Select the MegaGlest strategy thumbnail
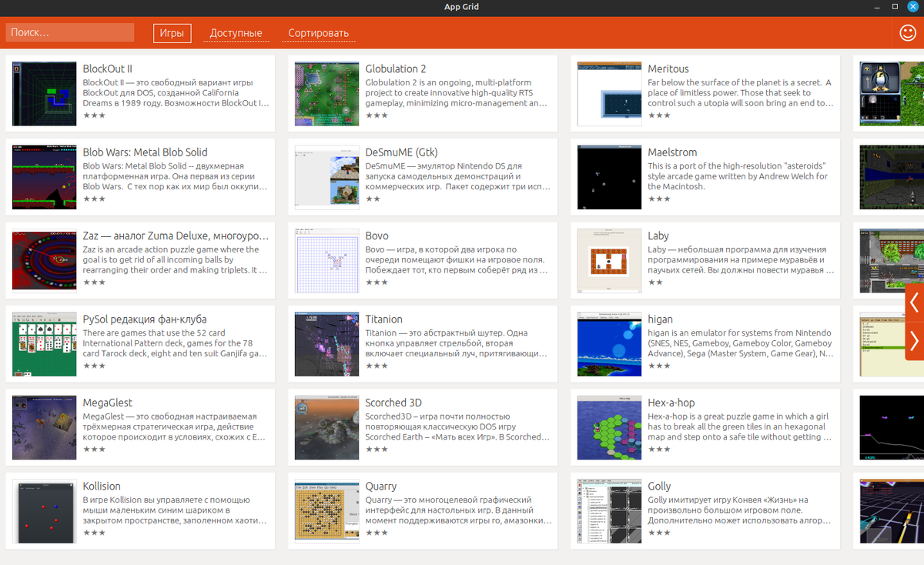Image resolution: width=924 pixels, height=565 pixels. pyautogui.click(x=44, y=428)
